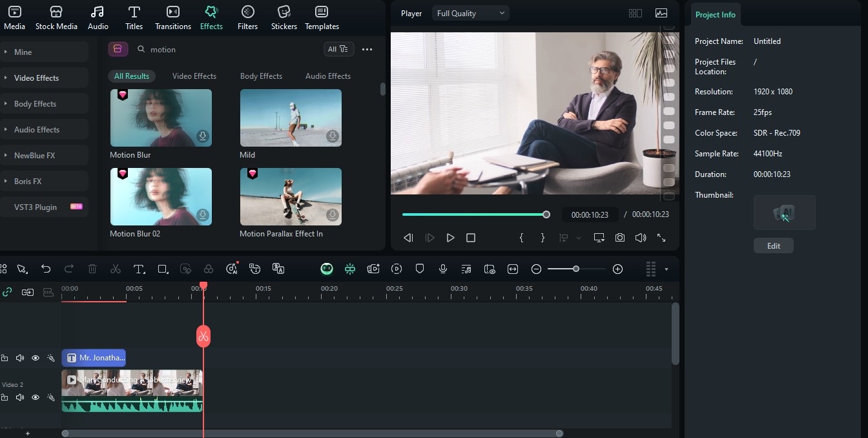
Task: Hide the Video 2 track
Action: click(x=36, y=397)
